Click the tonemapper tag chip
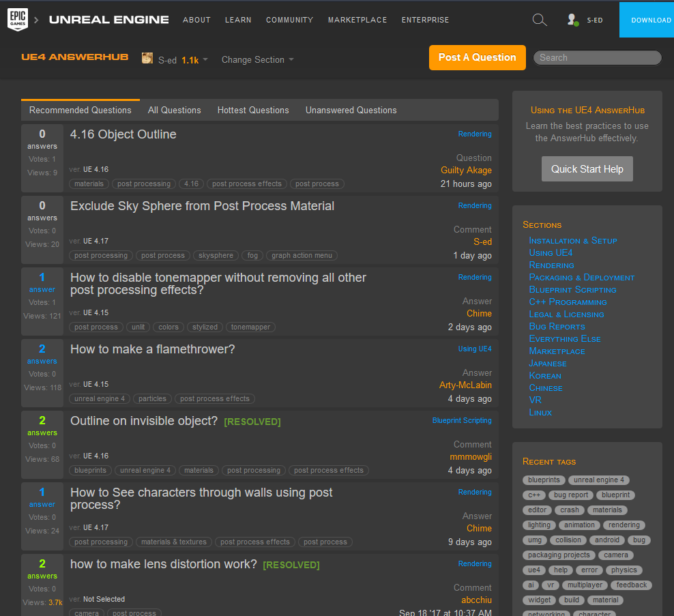 [x=250, y=327]
